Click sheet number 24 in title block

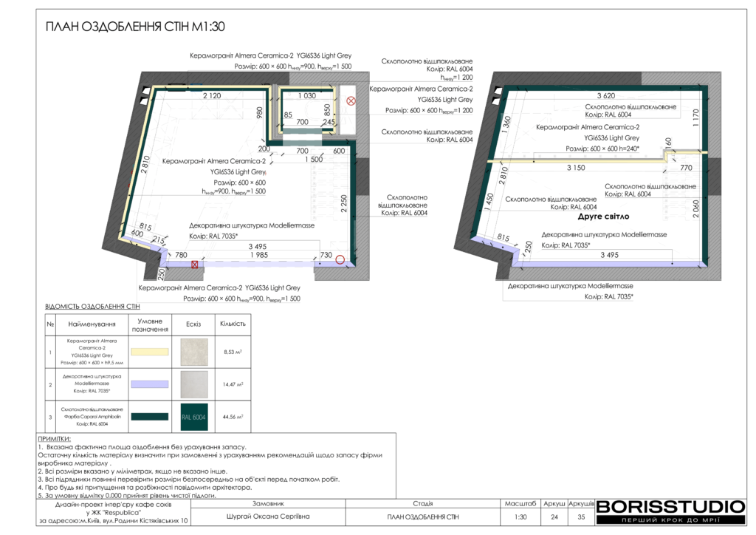click(554, 517)
